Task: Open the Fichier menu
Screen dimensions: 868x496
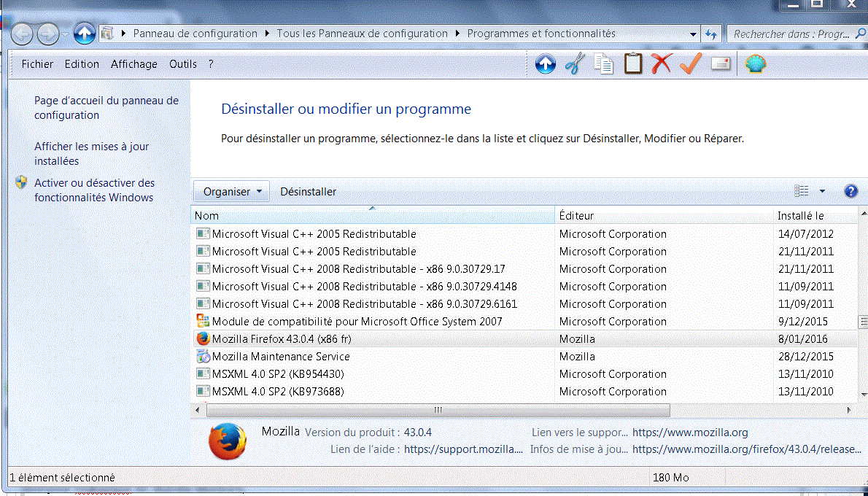Action: [38, 64]
